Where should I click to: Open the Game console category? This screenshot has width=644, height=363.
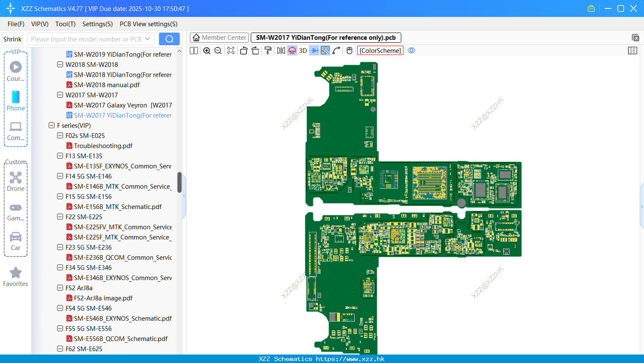16,212
